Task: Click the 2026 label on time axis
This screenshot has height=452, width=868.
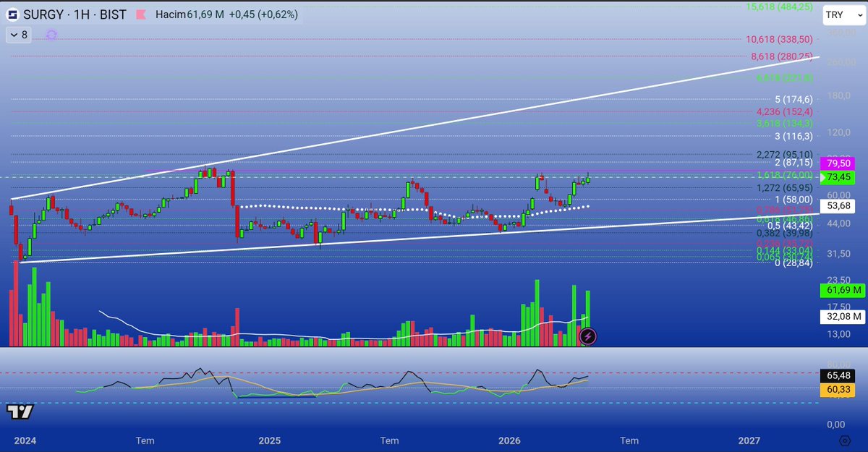Action: pyautogui.click(x=511, y=440)
